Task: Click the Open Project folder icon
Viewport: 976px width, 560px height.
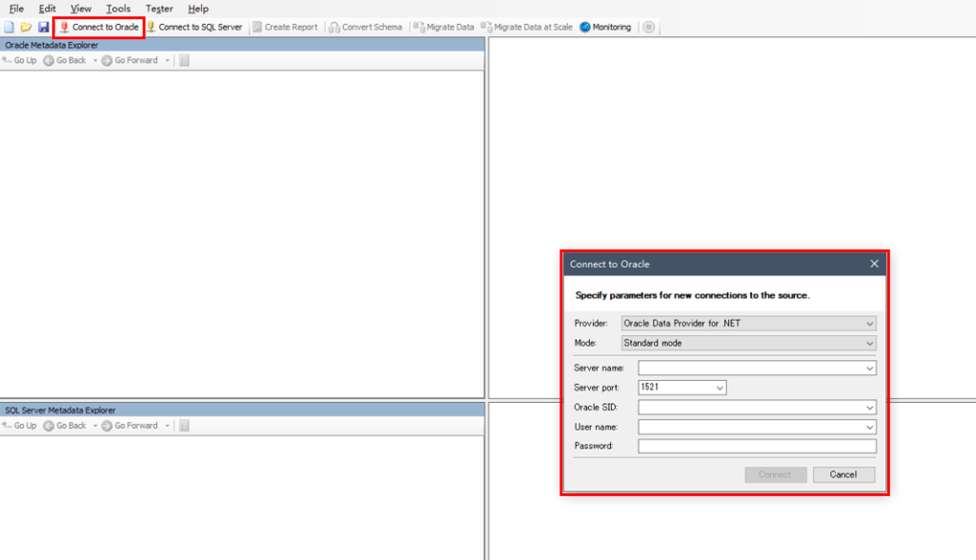Action: point(26,27)
